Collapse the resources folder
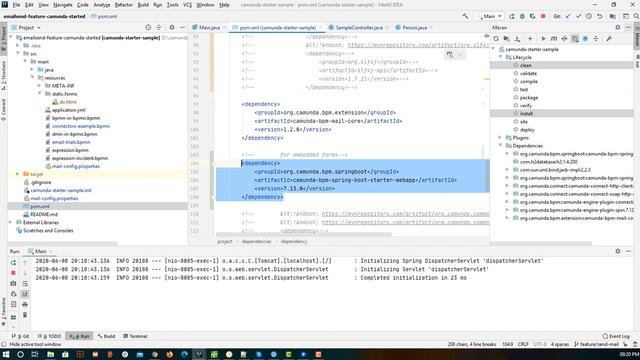This screenshot has width=640, height=360. pos(33,78)
